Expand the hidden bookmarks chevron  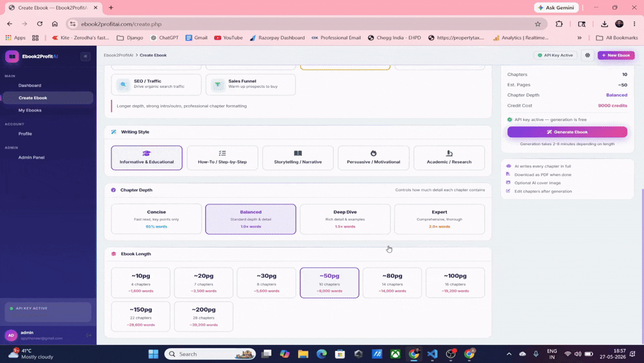580,37
